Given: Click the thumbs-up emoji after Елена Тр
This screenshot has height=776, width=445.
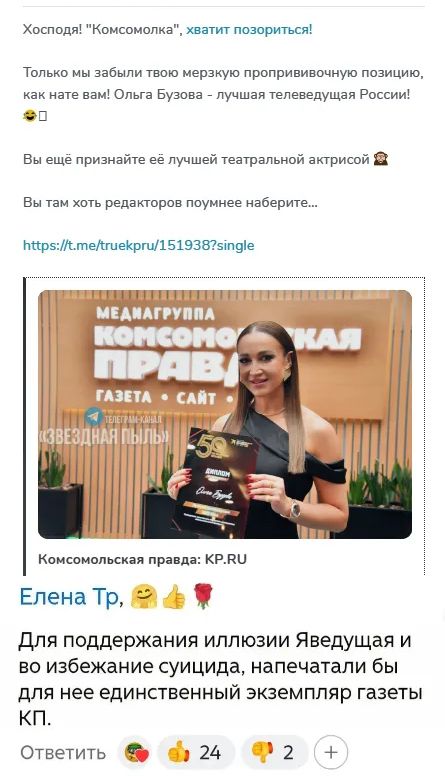Looking at the screenshot, I should pyautogui.click(x=173, y=596).
